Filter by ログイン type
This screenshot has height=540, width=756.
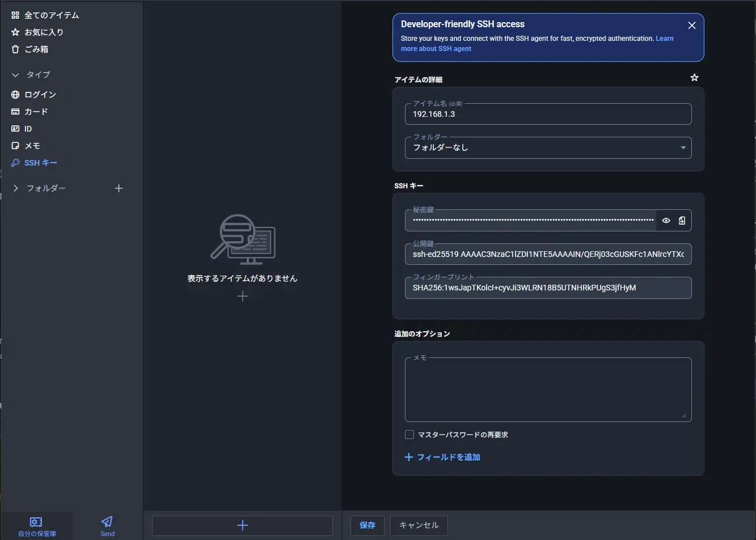coord(34,95)
